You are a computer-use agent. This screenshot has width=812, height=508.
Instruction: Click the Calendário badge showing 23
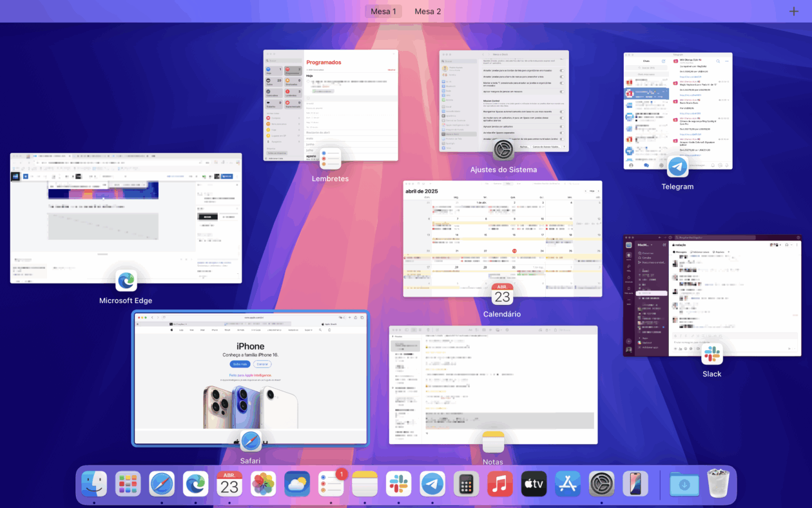click(x=503, y=294)
